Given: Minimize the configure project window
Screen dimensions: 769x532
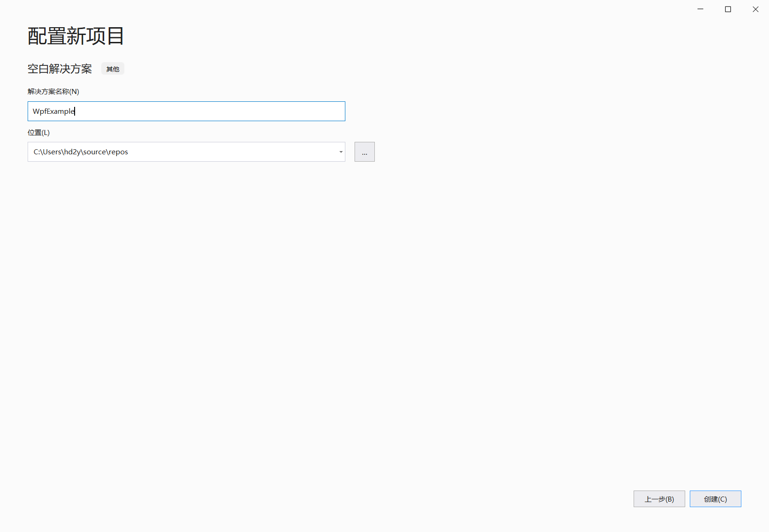Looking at the screenshot, I should click(x=700, y=9).
